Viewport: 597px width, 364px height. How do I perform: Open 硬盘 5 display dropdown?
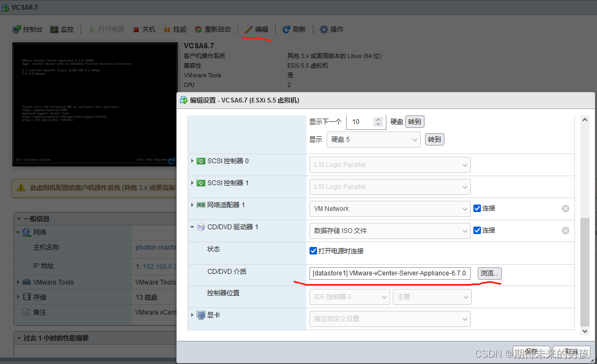point(373,140)
